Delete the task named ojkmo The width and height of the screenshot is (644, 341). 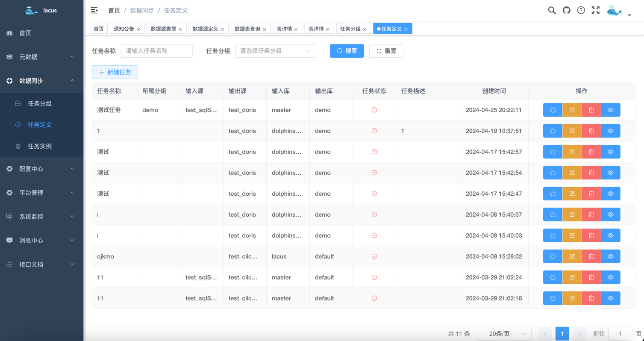click(591, 256)
